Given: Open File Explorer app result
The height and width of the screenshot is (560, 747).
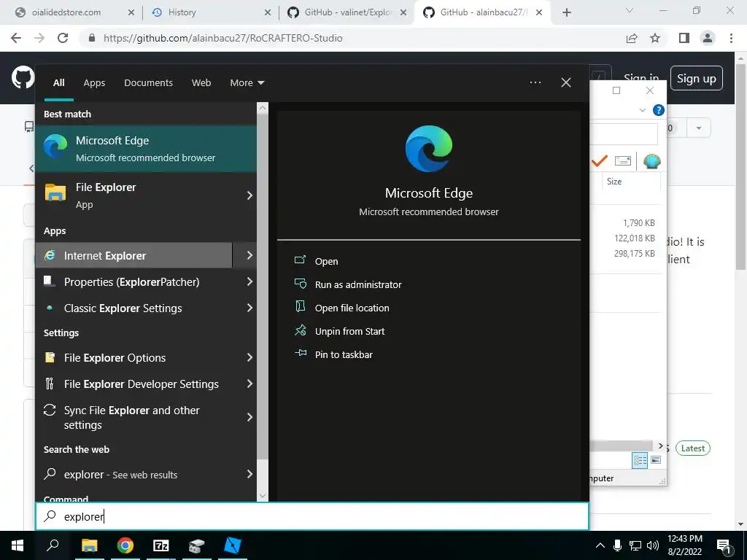Looking at the screenshot, I should coord(135,195).
